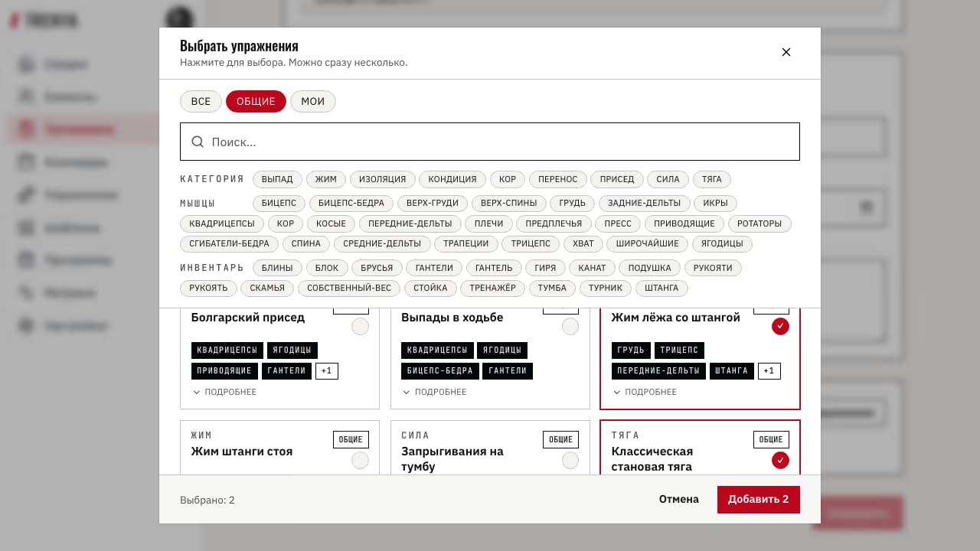
Task: Show the +1 tag on Болгарский присед card
Action: click(327, 371)
